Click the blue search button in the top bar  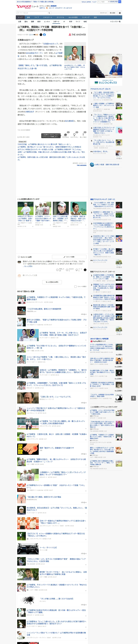click(x=120, y=2)
